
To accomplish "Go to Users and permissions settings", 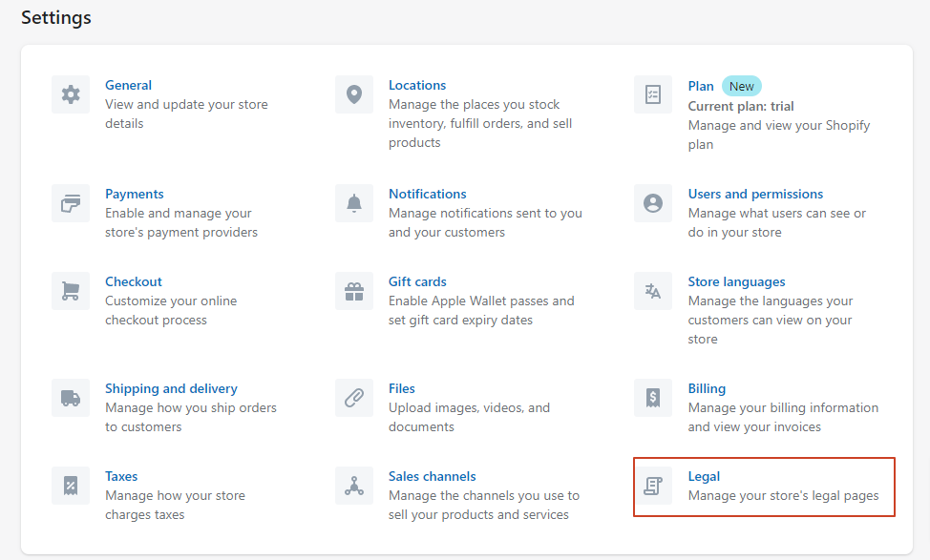I will point(755,194).
